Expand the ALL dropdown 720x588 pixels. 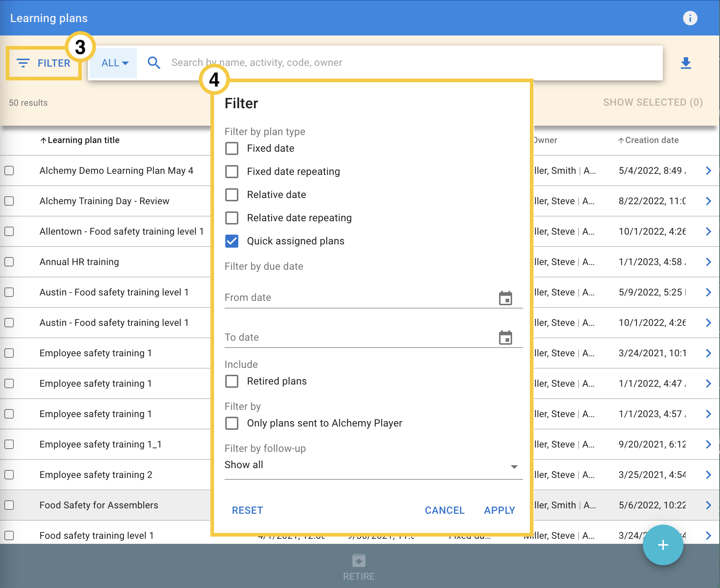coord(114,63)
